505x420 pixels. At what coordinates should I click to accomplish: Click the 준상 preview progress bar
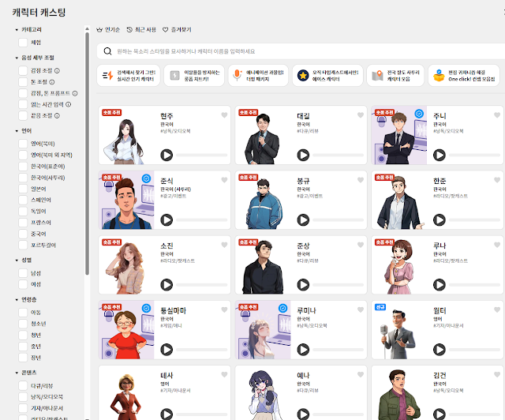click(x=339, y=285)
